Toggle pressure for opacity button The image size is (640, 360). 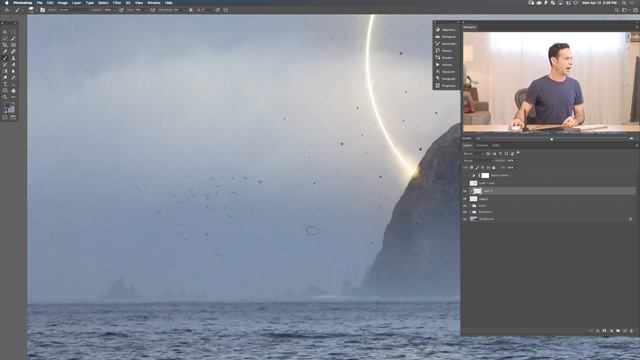point(121,10)
